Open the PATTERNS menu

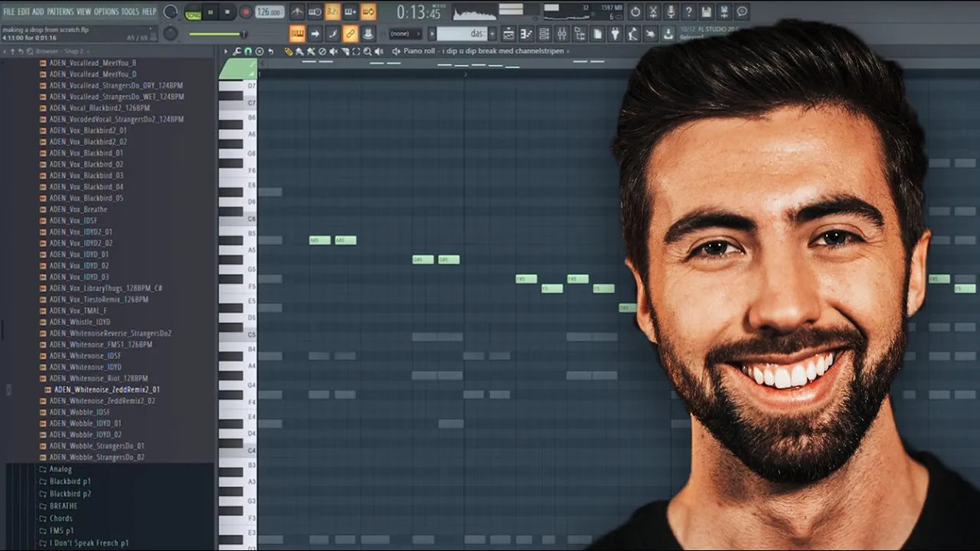[60, 11]
